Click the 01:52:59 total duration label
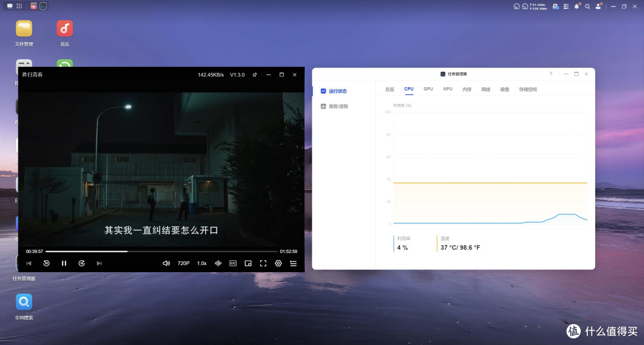Viewport: 644px width, 345px height. [289, 251]
